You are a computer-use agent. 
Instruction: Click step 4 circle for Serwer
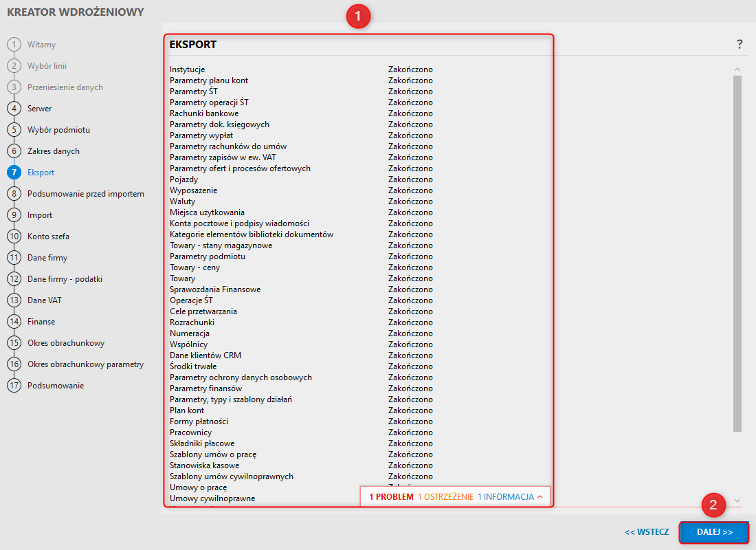tap(14, 108)
